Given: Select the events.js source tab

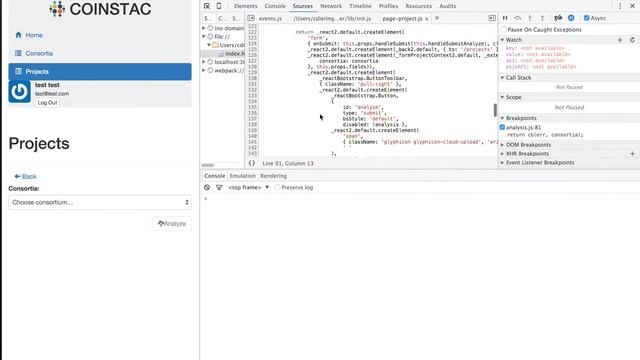Looking at the screenshot, I should [x=270, y=19].
